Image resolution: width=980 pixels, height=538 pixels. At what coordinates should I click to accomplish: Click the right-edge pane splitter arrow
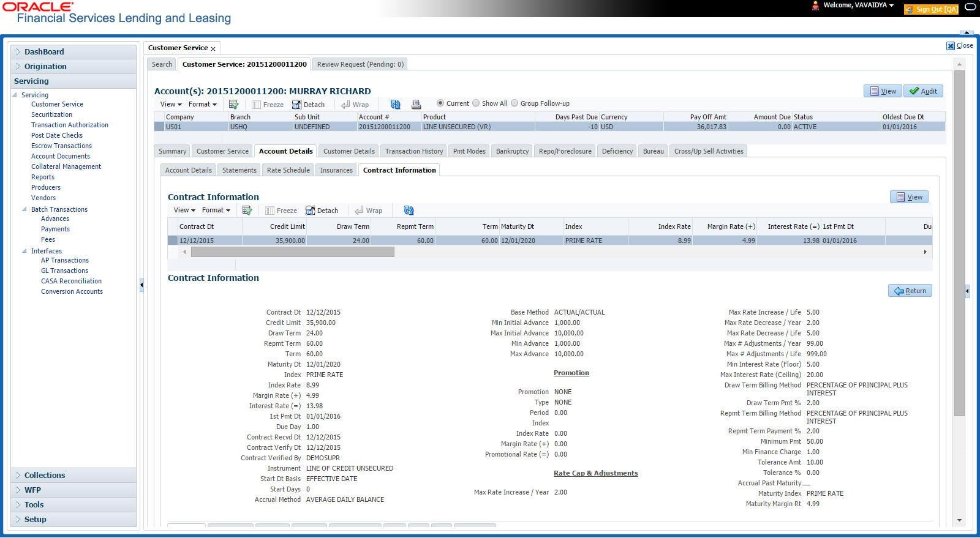tap(967, 291)
